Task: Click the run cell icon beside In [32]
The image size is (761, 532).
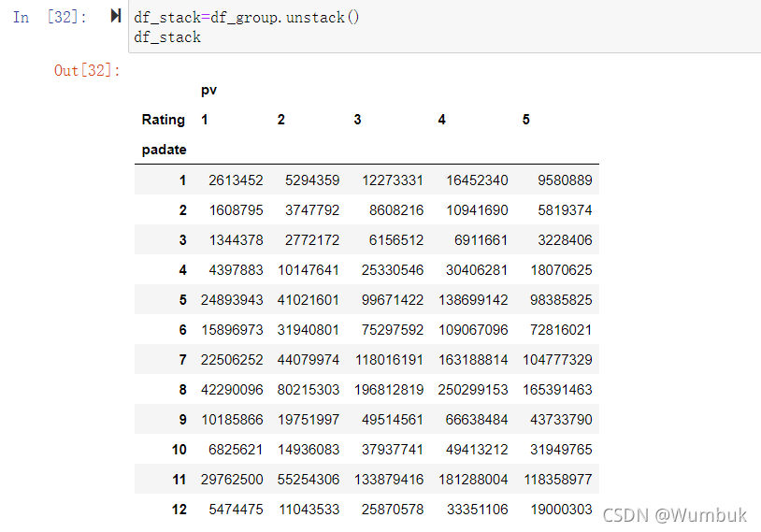Action: 116,16
